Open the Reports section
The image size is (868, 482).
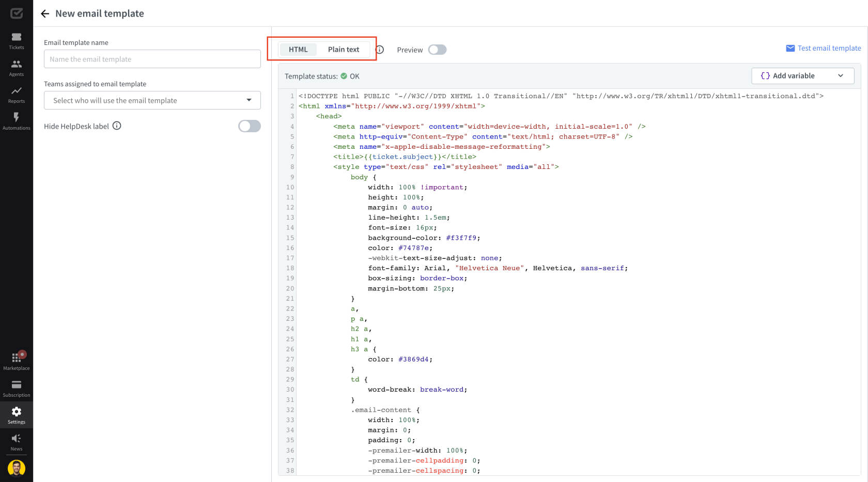[x=17, y=95]
